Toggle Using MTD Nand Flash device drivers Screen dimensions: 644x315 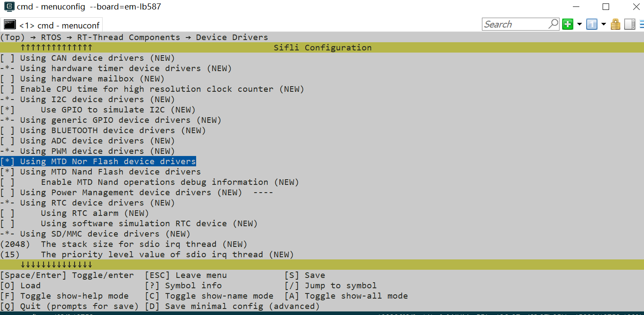point(7,172)
